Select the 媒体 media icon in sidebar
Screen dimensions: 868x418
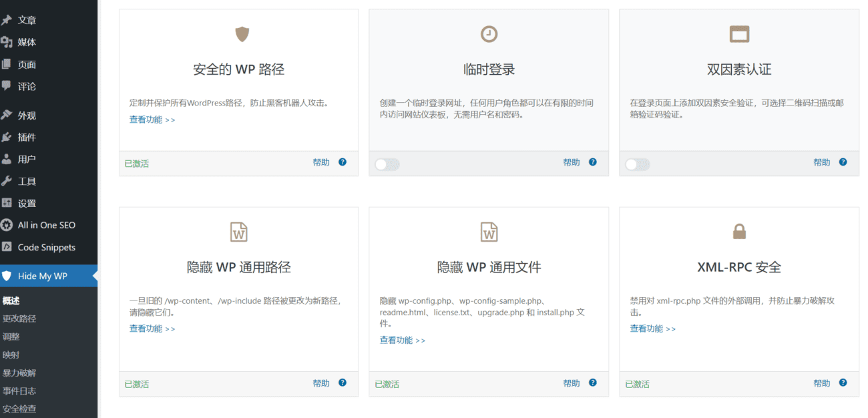(9, 42)
